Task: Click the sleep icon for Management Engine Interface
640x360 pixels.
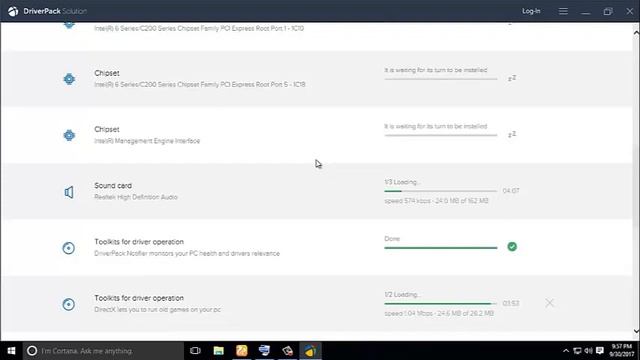Action: click(512, 134)
